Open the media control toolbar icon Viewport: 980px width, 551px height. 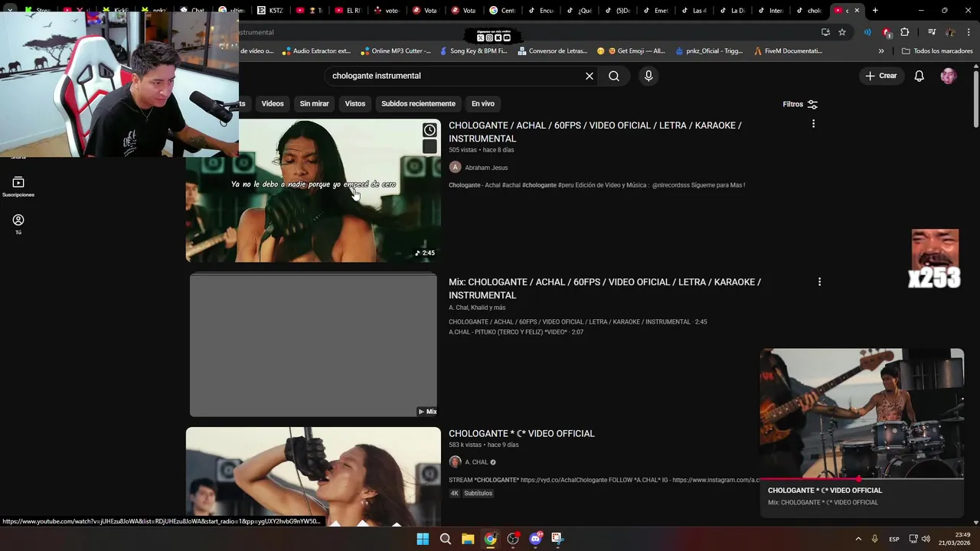coord(932,32)
